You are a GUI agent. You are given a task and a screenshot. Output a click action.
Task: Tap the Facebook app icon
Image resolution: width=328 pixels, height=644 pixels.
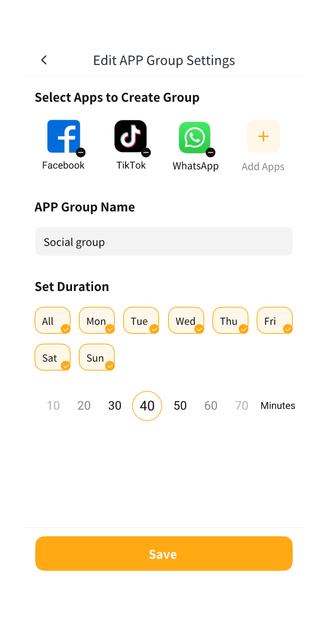click(63, 136)
